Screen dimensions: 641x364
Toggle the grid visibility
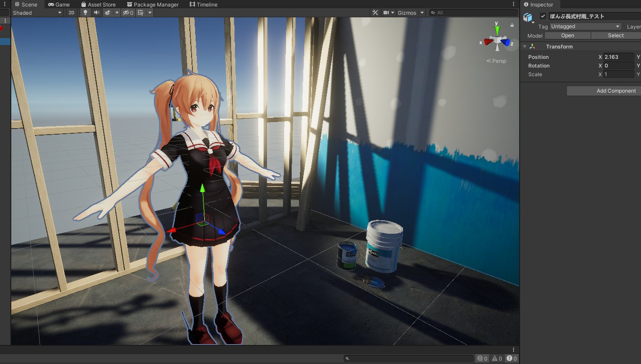[140, 13]
